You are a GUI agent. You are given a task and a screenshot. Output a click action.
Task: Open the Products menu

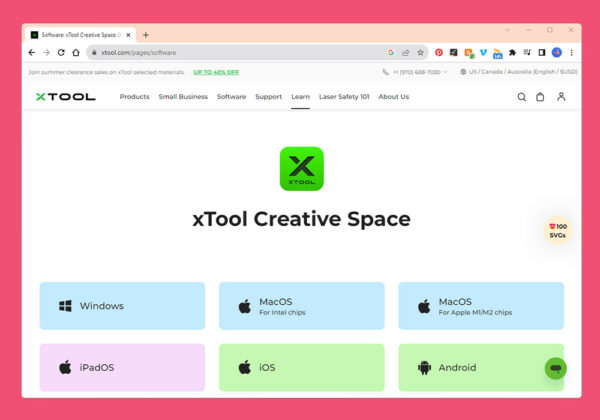point(134,97)
